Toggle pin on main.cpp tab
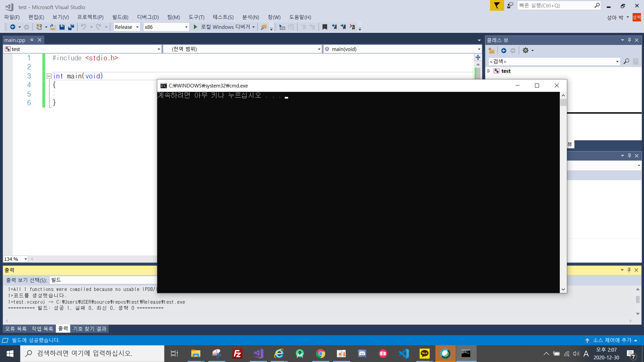Image resolution: width=644 pixels, height=362 pixels. coord(32,40)
